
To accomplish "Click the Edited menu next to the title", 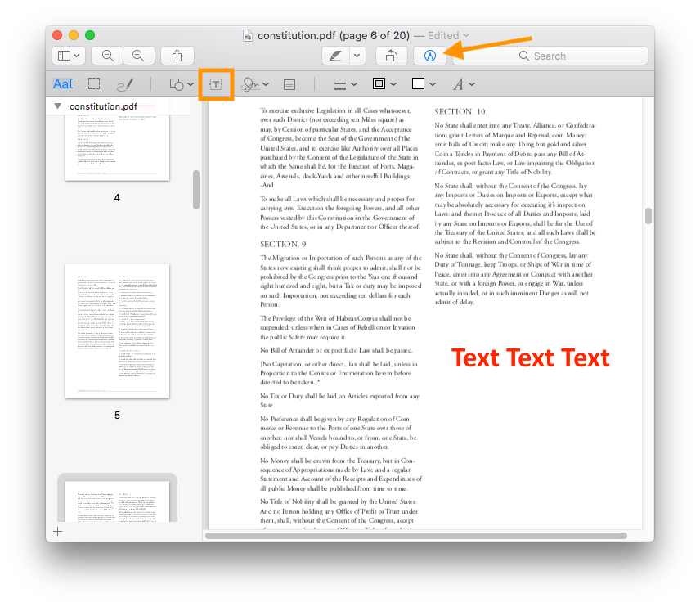I will coord(450,35).
